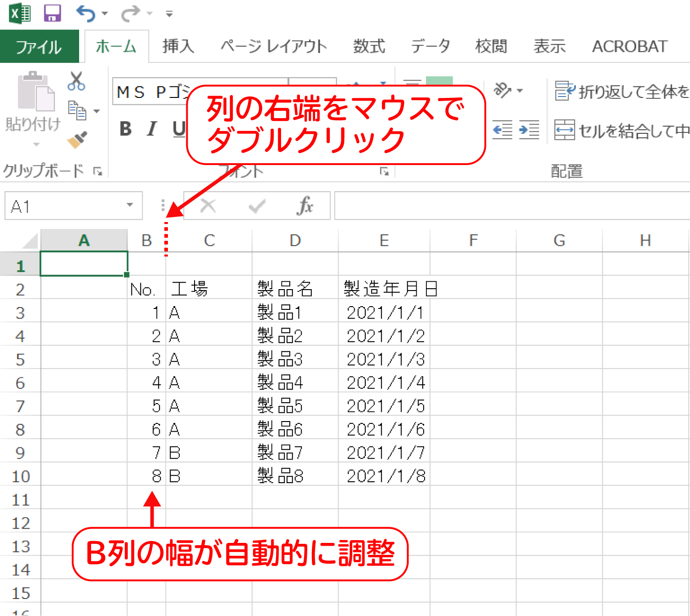This screenshot has width=690, height=616.
Task: Click cell containing '製品1'
Action: pos(295,312)
